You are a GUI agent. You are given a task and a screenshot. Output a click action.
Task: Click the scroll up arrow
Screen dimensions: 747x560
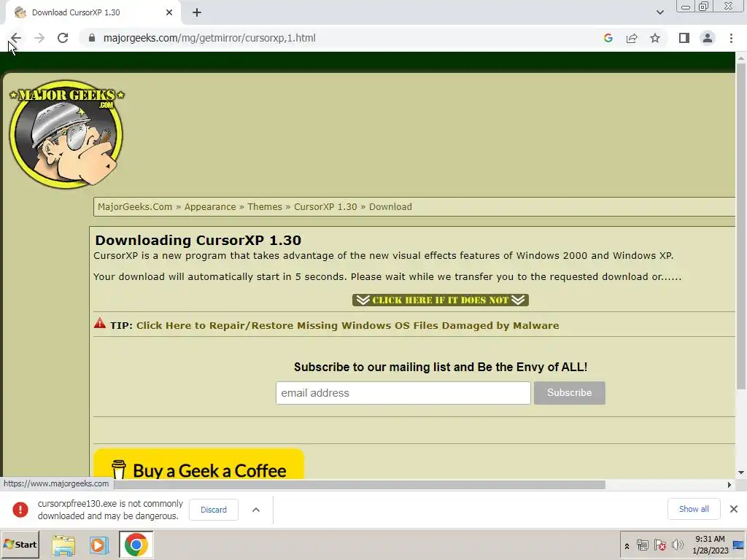[x=741, y=58]
